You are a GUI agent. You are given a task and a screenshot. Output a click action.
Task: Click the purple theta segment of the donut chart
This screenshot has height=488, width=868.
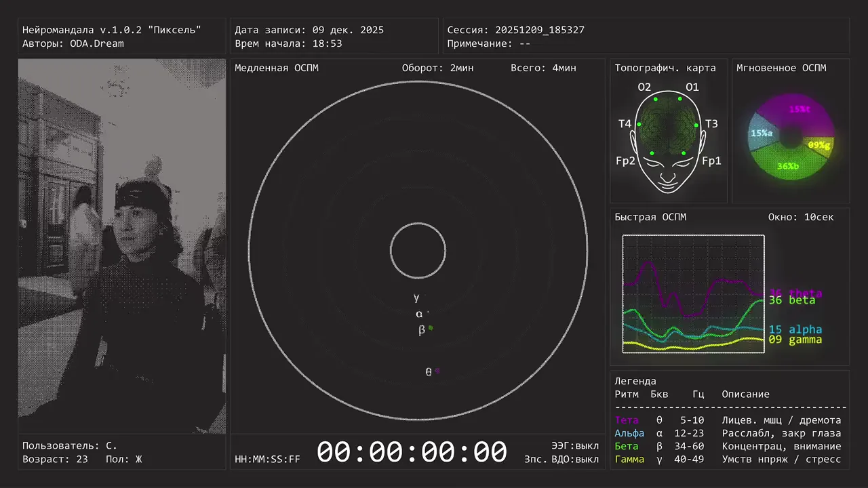pyautogui.click(x=799, y=110)
